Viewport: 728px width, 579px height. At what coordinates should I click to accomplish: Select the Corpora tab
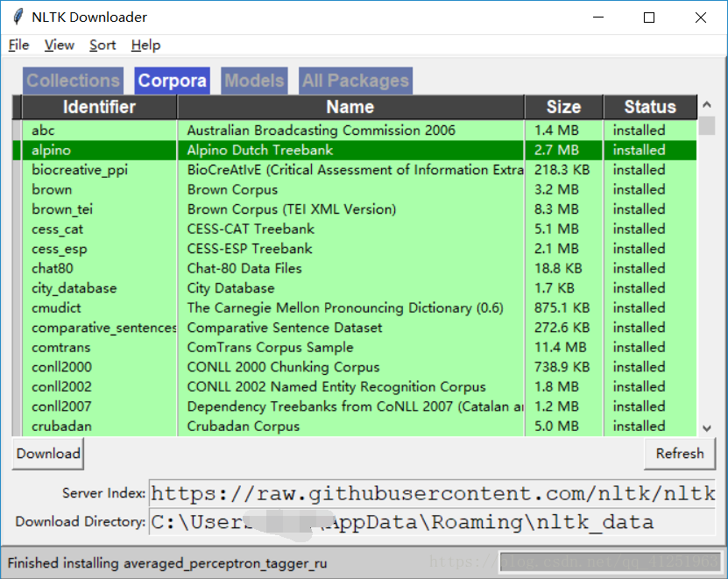coord(173,81)
